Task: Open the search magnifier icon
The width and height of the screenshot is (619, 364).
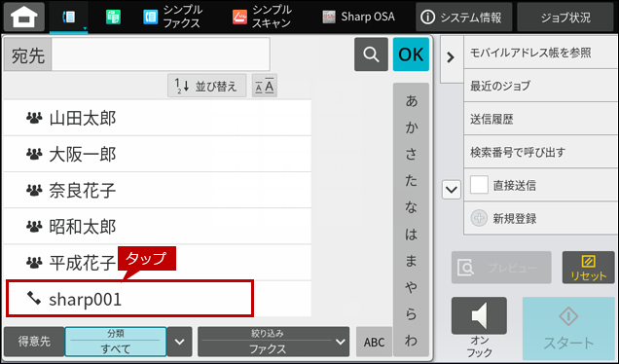Action: pos(371,55)
